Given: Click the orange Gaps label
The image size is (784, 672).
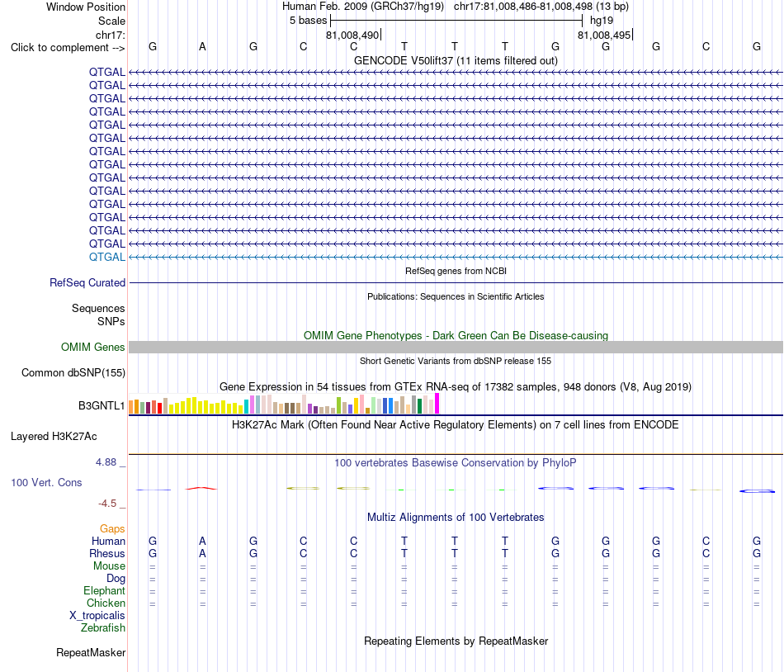Looking at the screenshot, I should 112,528.
